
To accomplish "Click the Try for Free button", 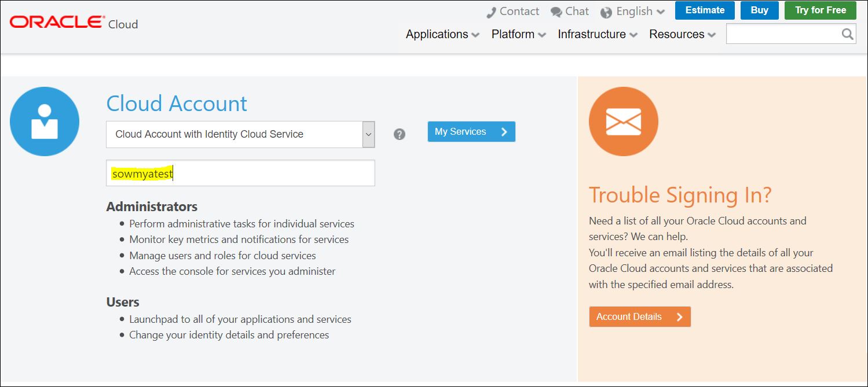I will [821, 10].
